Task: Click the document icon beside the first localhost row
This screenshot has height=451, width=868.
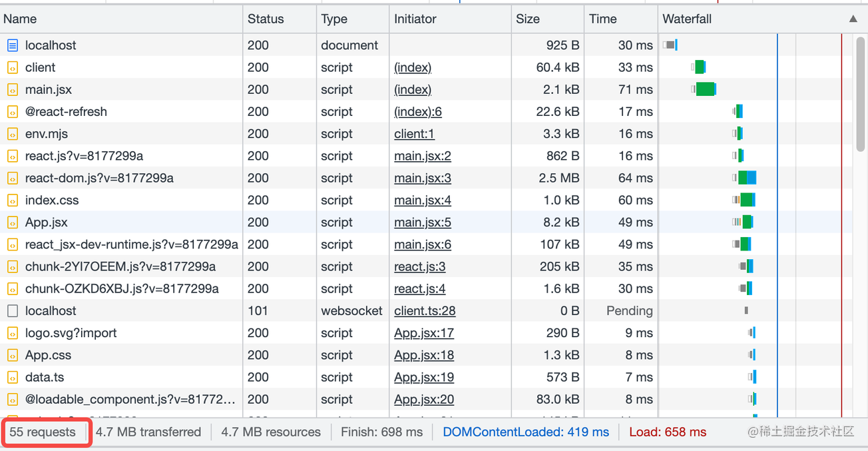Action: point(12,45)
